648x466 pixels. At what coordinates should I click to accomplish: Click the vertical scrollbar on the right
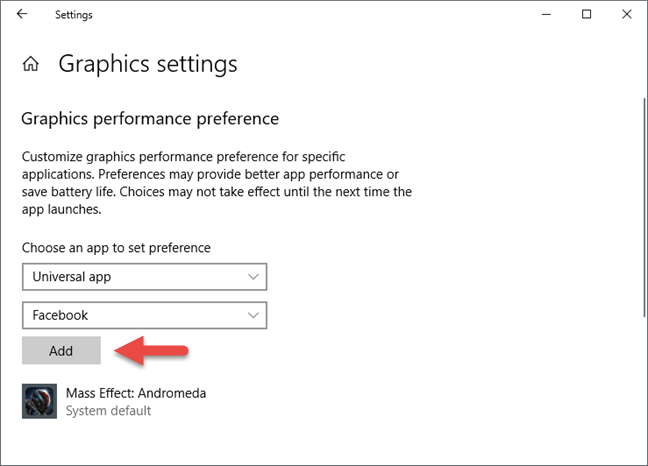click(644, 207)
